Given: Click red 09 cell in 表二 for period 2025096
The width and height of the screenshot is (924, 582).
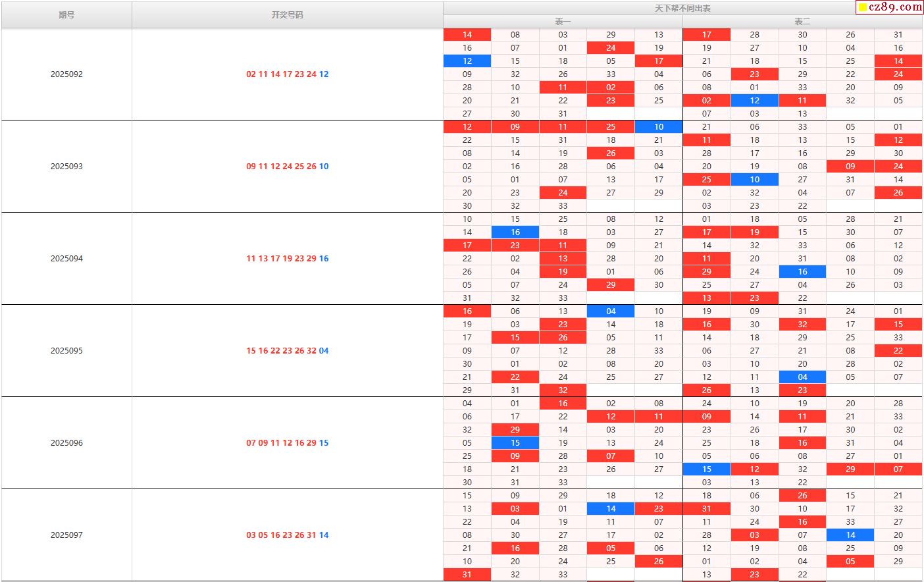Looking at the screenshot, I should tap(707, 417).
